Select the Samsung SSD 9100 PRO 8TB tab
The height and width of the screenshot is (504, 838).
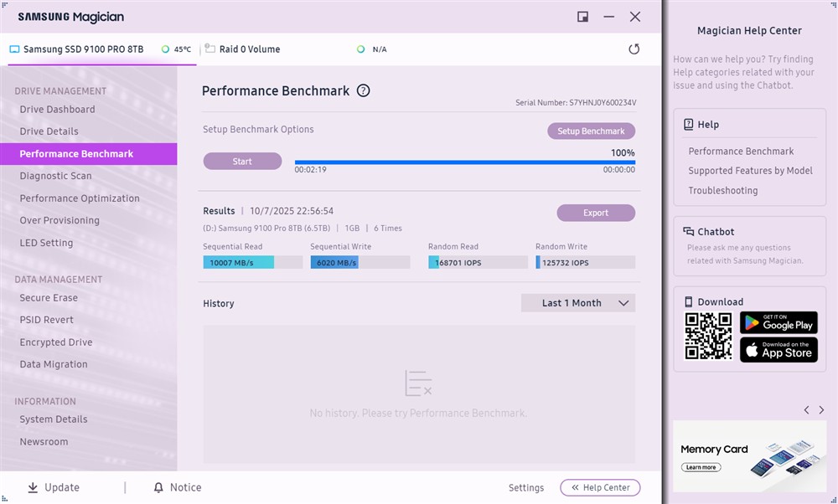83,49
